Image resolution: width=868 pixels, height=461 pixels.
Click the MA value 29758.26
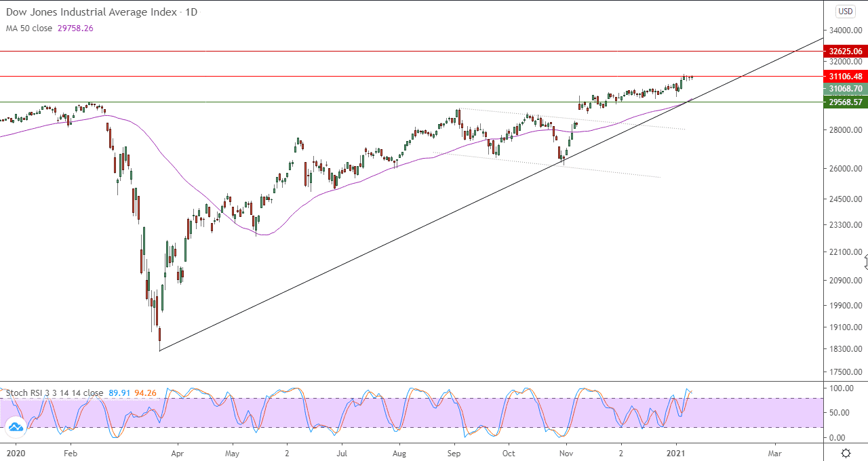[76, 28]
